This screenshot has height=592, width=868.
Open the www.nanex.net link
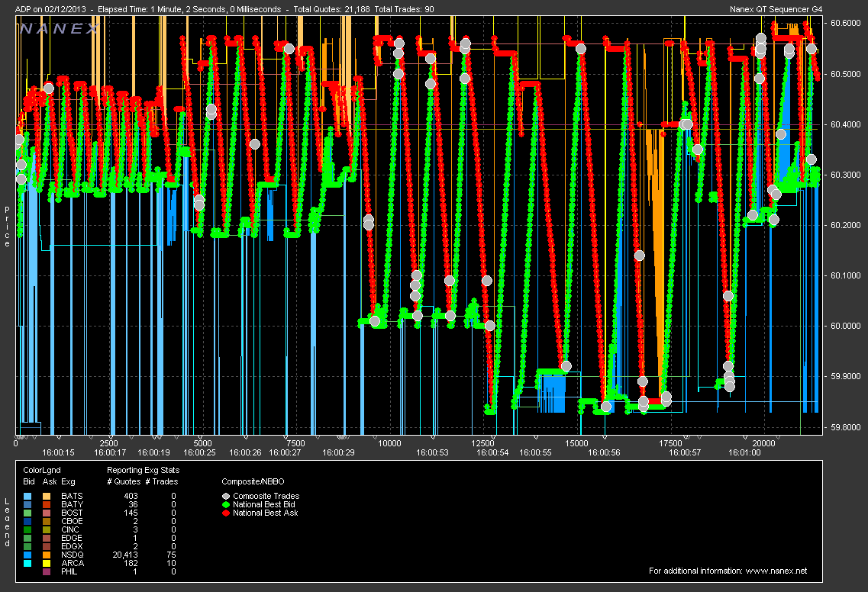point(776,571)
